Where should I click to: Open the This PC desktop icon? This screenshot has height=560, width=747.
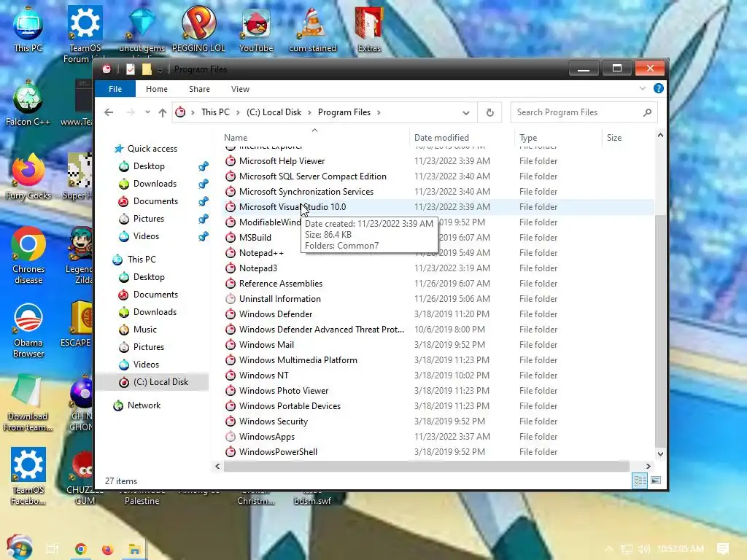coord(28,28)
